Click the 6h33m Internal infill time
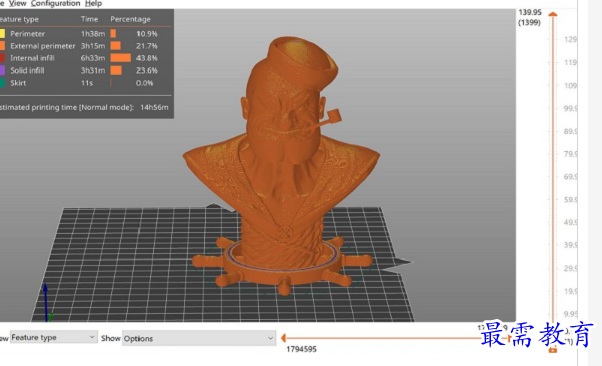This screenshot has width=602, height=366. [93, 58]
